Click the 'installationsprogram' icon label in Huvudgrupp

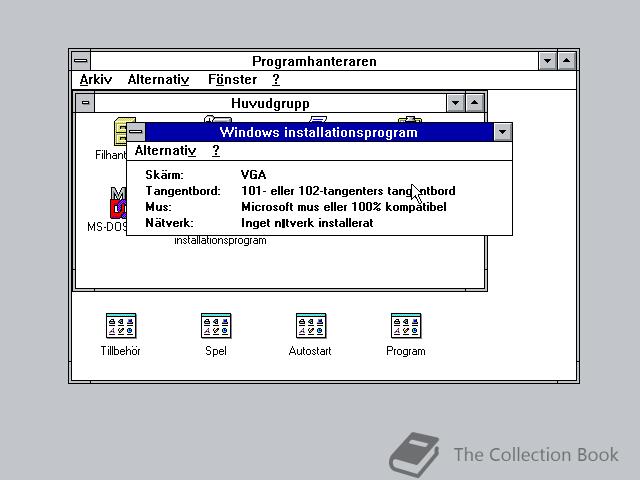pos(220,240)
